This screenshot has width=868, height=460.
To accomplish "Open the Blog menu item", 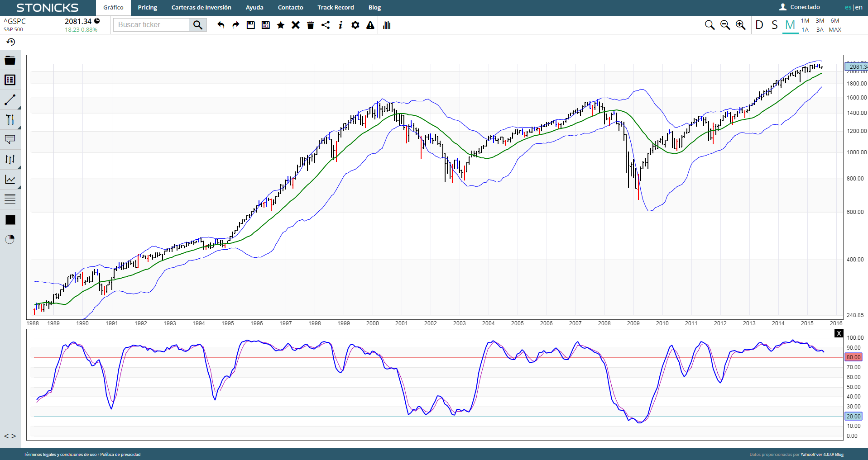I will (x=375, y=8).
